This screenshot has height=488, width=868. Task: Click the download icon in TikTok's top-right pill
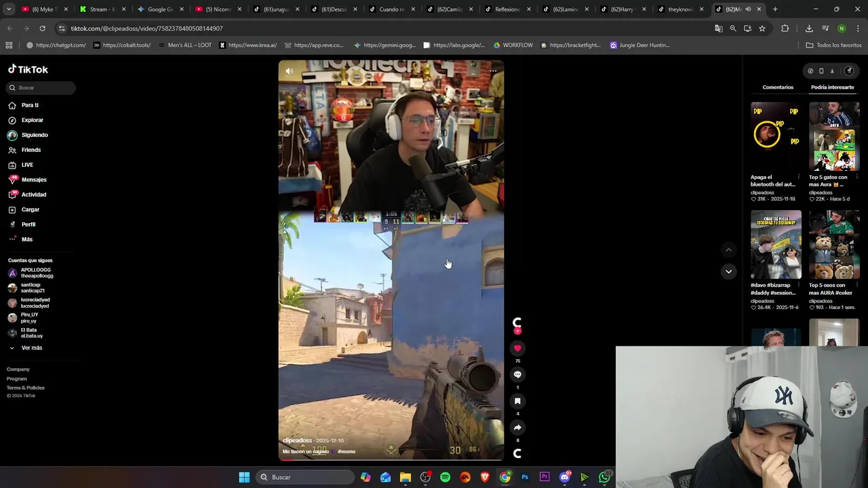[832, 71]
